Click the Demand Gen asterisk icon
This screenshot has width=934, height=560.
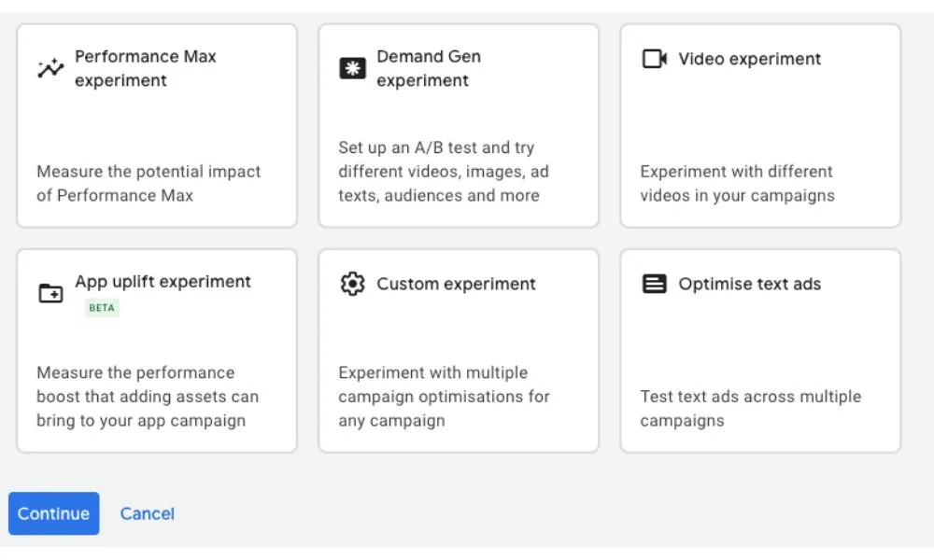tap(352, 68)
